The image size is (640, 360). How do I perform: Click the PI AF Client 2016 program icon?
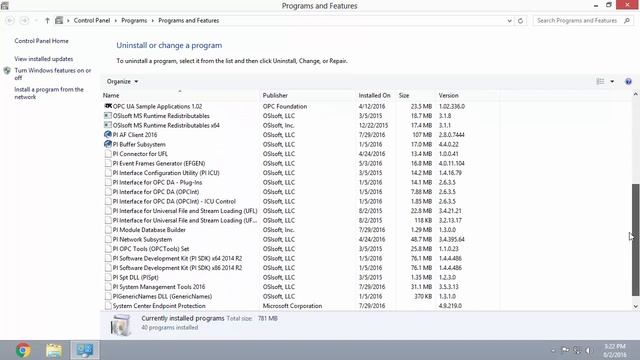pyautogui.click(x=108, y=134)
